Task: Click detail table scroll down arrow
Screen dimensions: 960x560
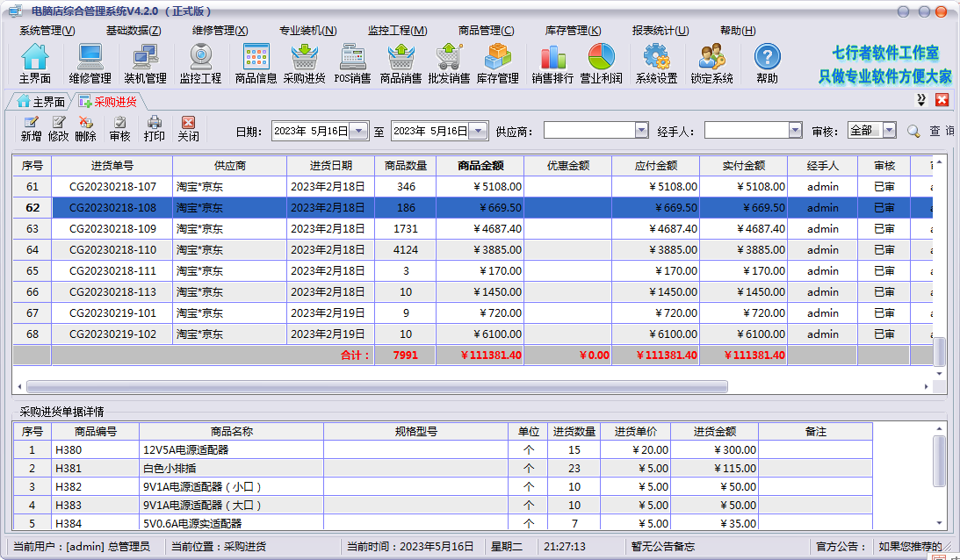Action: pyautogui.click(x=939, y=523)
